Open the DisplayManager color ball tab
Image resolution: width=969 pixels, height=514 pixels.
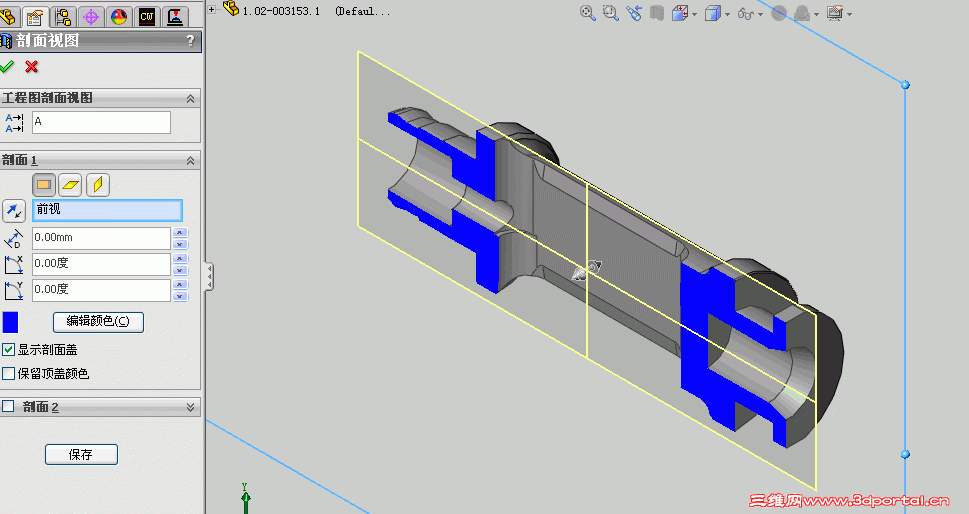pyautogui.click(x=119, y=17)
